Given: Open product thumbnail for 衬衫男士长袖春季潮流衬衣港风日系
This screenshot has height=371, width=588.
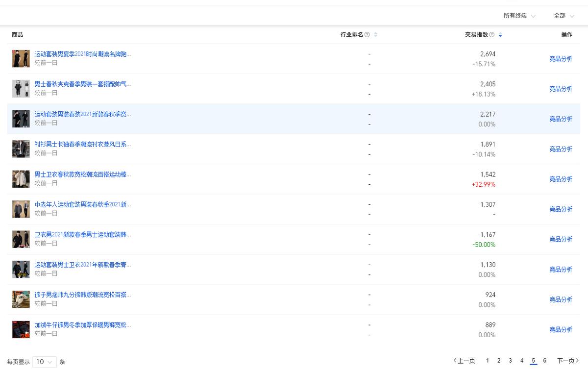Looking at the screenshot, I should pyautogui.click(x=21, y=149).
